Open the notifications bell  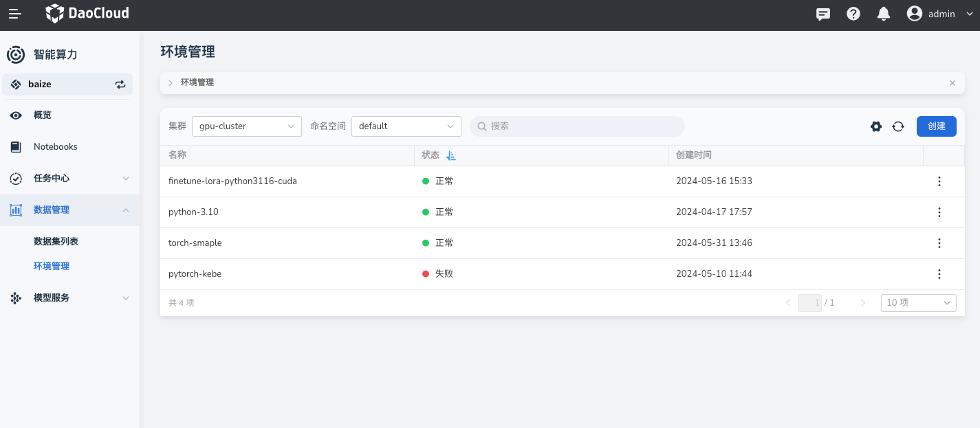point(884,14)
